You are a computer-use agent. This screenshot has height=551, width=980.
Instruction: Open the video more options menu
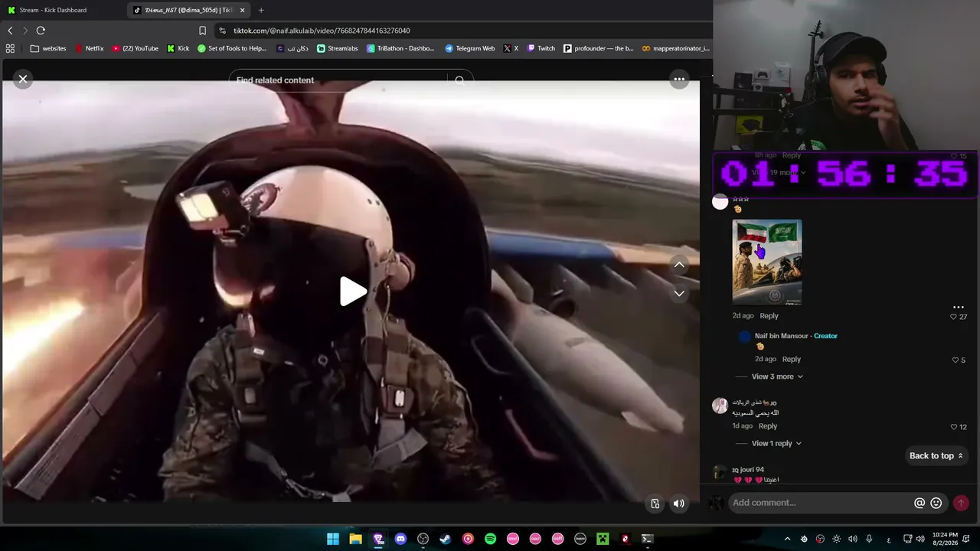click(679, 79)
